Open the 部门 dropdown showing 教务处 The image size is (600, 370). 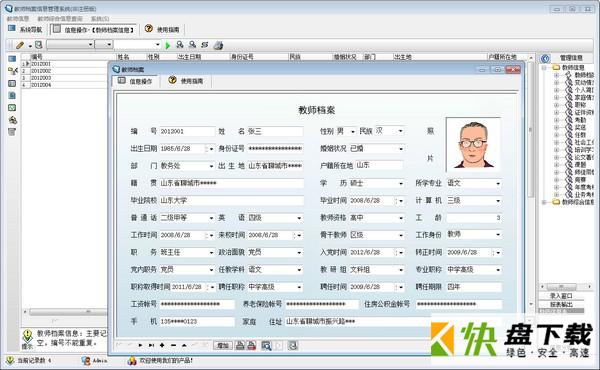(x=211, y=166)
